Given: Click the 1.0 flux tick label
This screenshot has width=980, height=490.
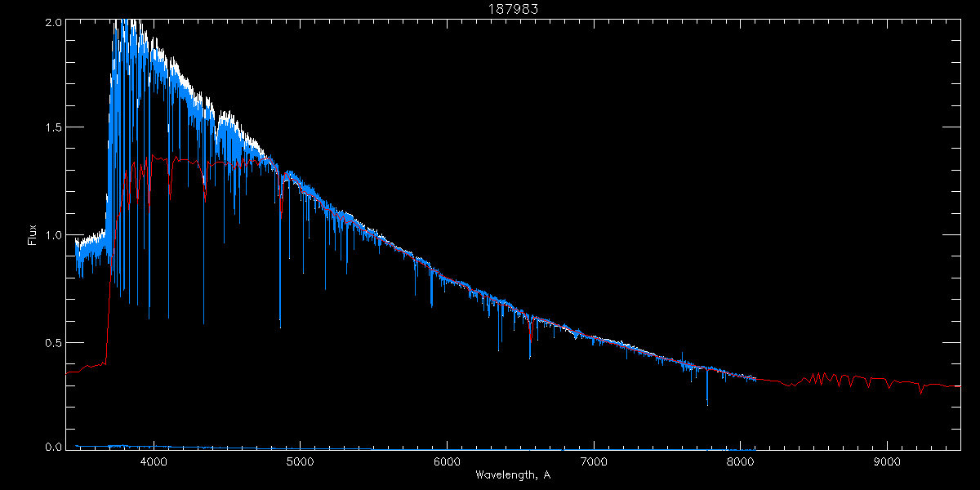Looking at the screenshot, I should [x=52, y=235].
